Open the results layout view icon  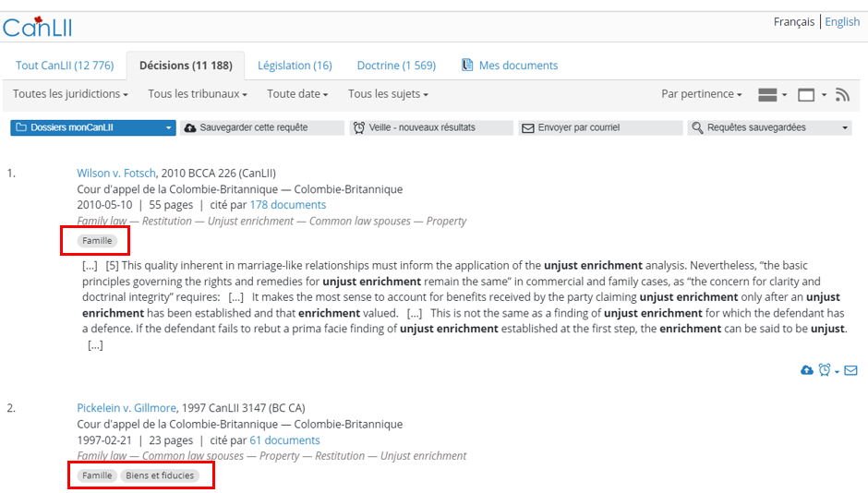[771, 94]
